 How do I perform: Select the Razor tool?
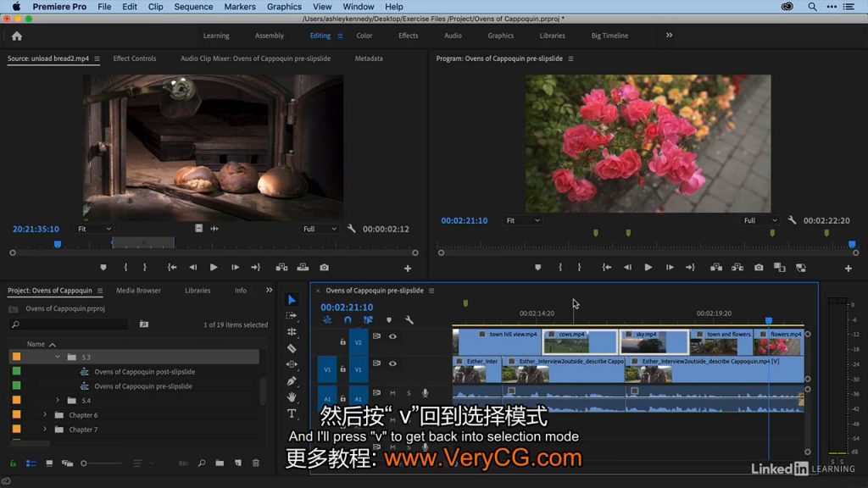pos(292,348)
